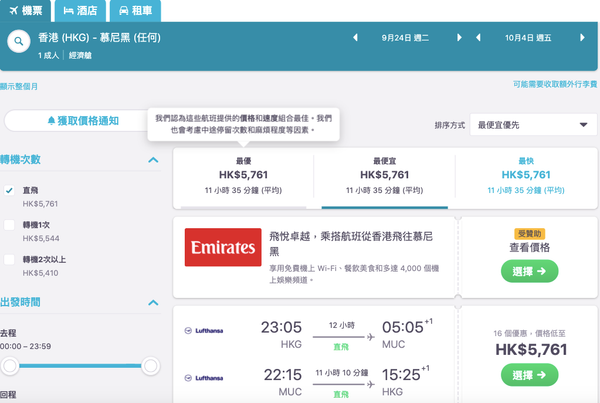Click the 經濟艙 cabin class text
Viewport: 600px width, 403px height.
80,55
